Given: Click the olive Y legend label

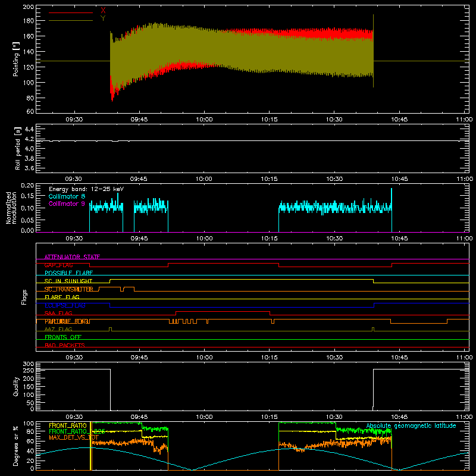Looking at the screenshot, I should click(103, 18).
